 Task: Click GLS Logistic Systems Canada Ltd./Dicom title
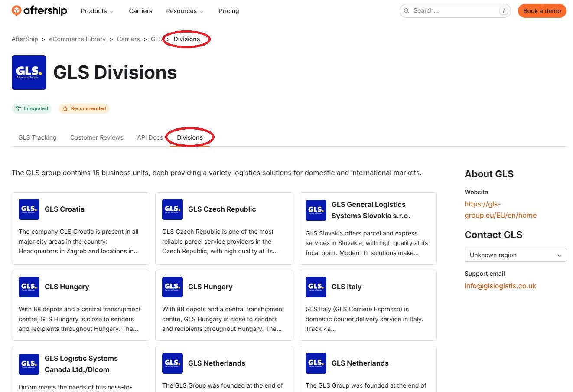click(81, 364)
